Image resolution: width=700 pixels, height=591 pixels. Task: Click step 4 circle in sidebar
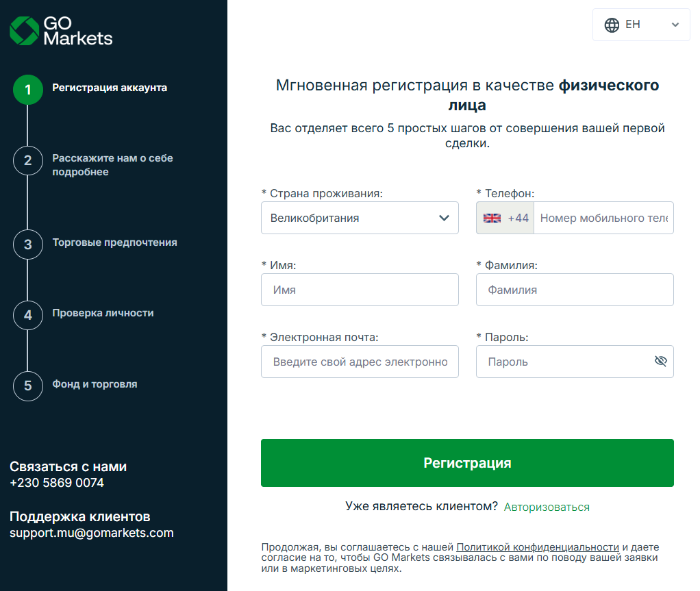click(x=27, y=315)
